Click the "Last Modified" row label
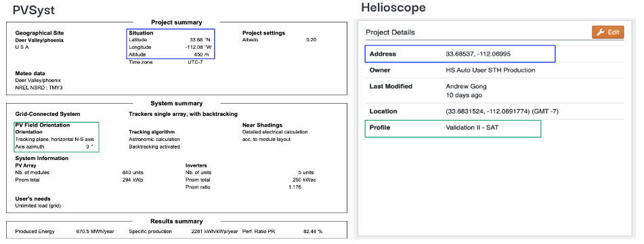644x244 pixels. click(391, 86)
